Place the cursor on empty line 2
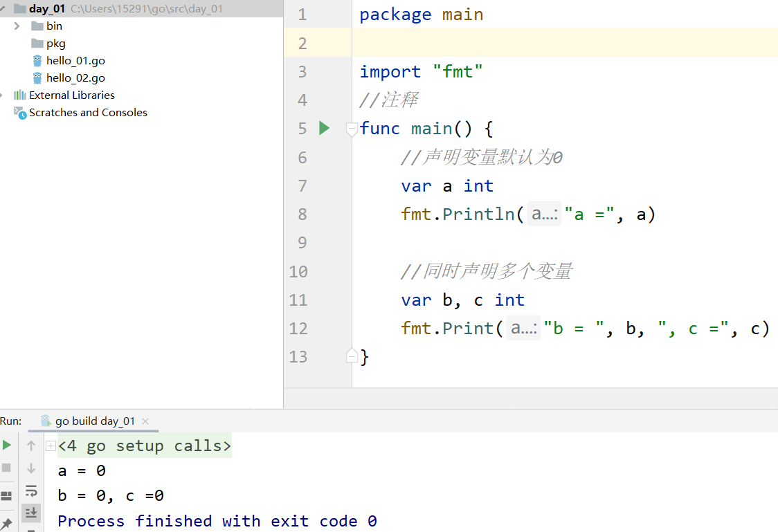The width and height of the screenshot is (778, 532). tap(554, 43)
